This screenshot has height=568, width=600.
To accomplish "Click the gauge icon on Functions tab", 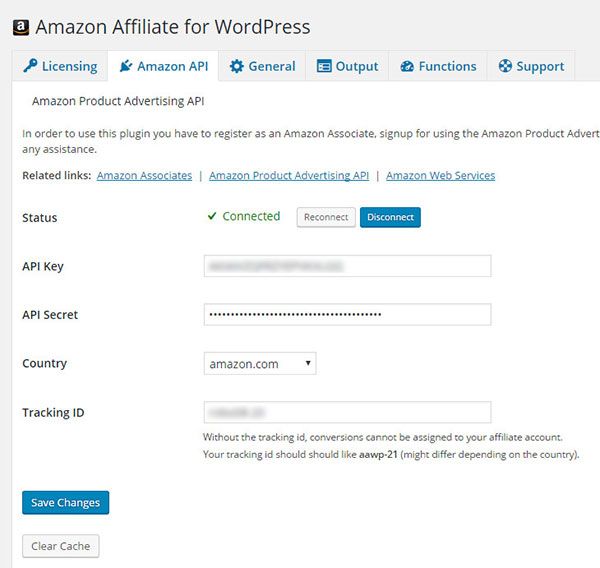I will 407,67.
